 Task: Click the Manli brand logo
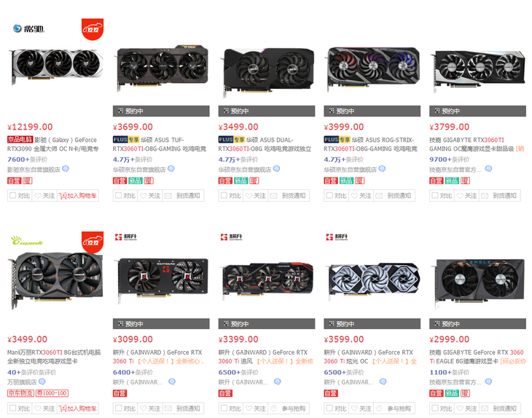click(27, 241)
